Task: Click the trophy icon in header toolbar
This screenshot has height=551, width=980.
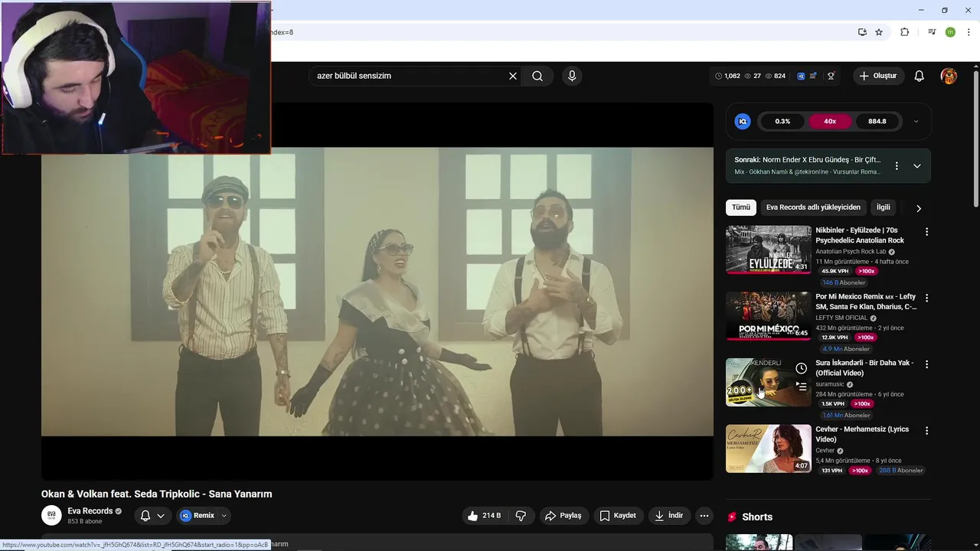Action: [x=831, y=76]
